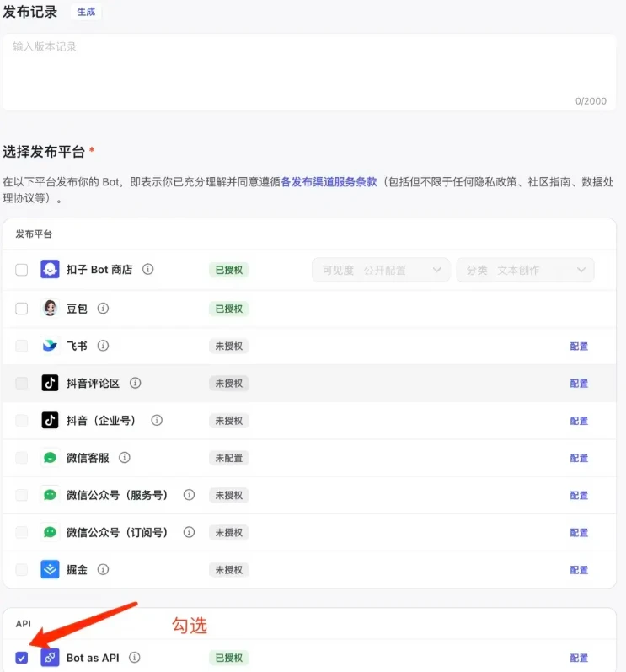Check the 飞书 checkbox
Screen dimensions: 626x672
pyautogui.click(x=21, y=346)
